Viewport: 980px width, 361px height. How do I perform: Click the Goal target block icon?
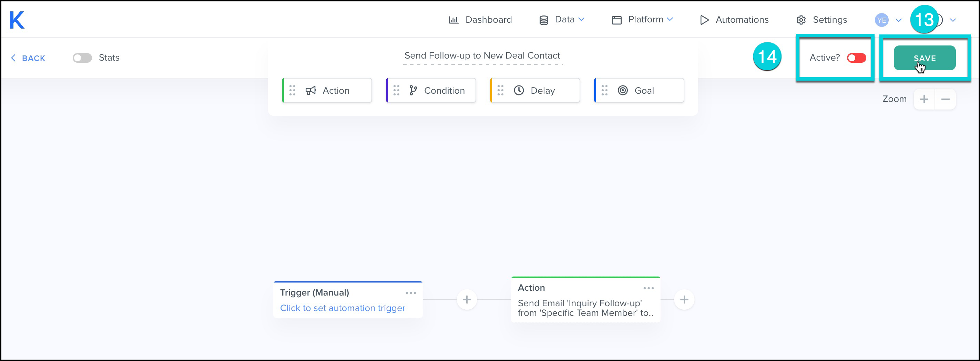click(x=622, y=91)
